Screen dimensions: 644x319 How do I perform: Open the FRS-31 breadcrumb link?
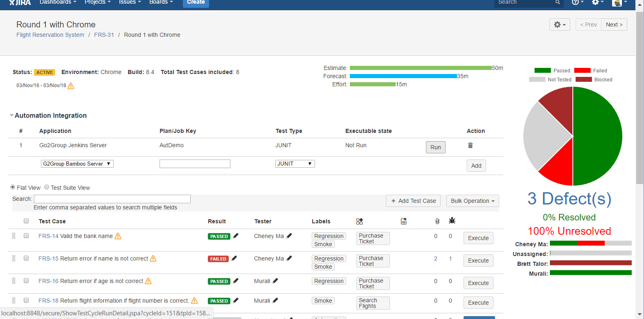click(x=104, y=35)
